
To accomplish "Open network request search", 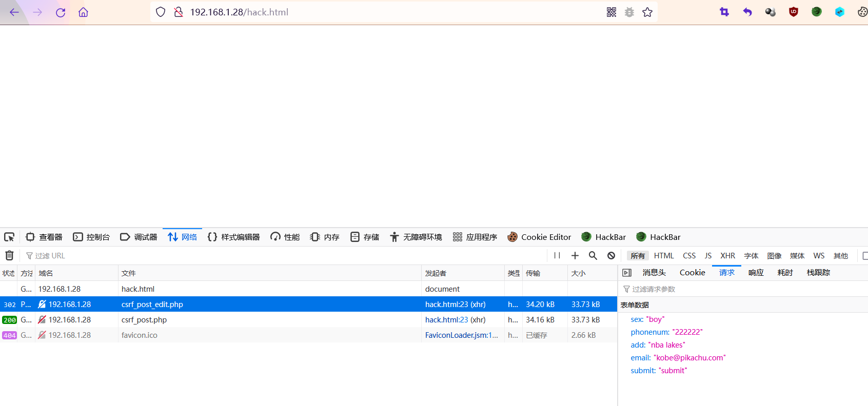I will click(x=593, y=255).
